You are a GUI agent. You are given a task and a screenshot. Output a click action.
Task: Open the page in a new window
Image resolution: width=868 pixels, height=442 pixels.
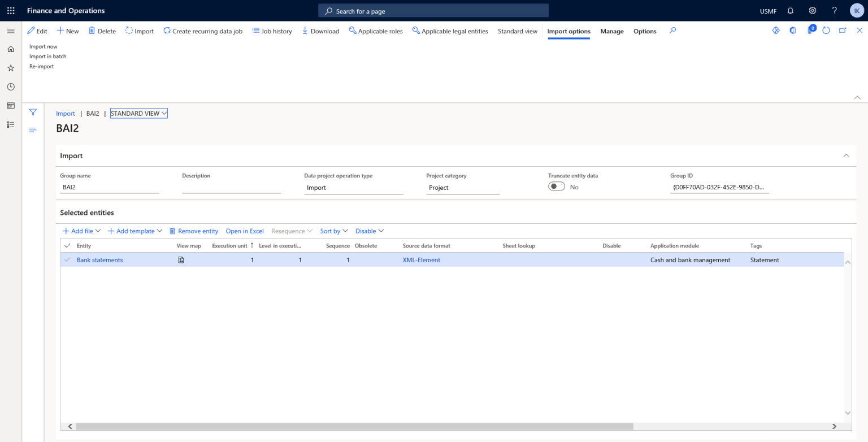pos(842,30)
